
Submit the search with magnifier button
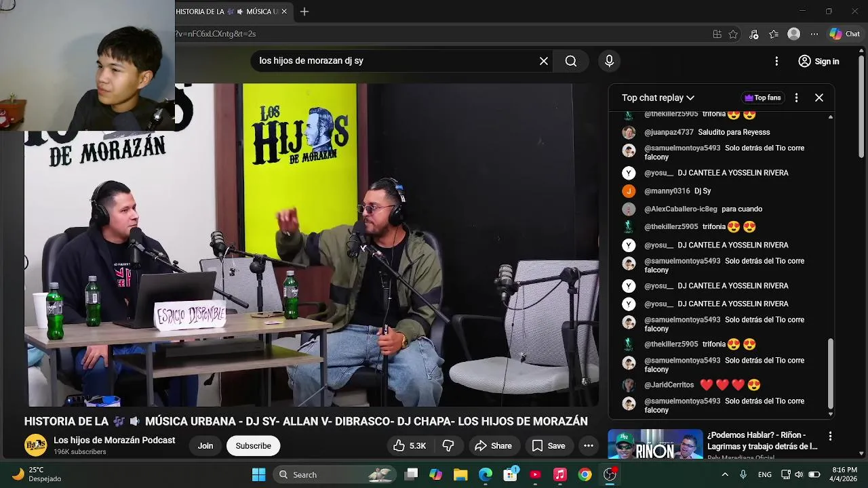(571, 61)
